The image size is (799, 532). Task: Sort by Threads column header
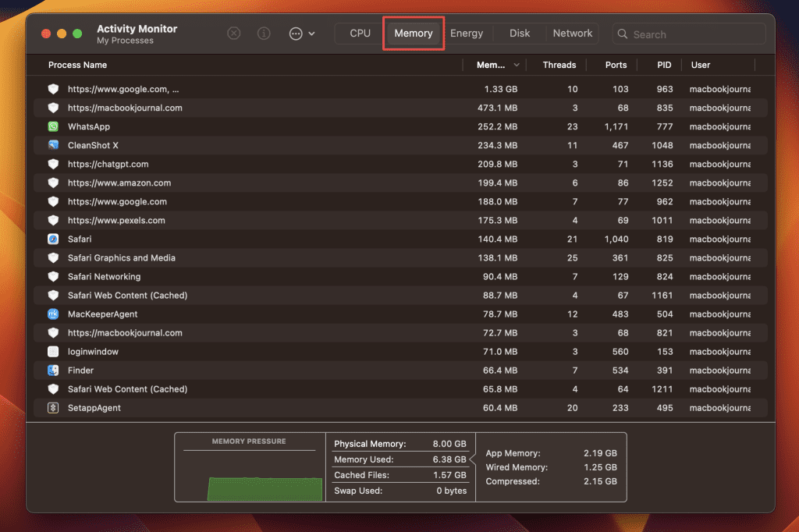559,65
